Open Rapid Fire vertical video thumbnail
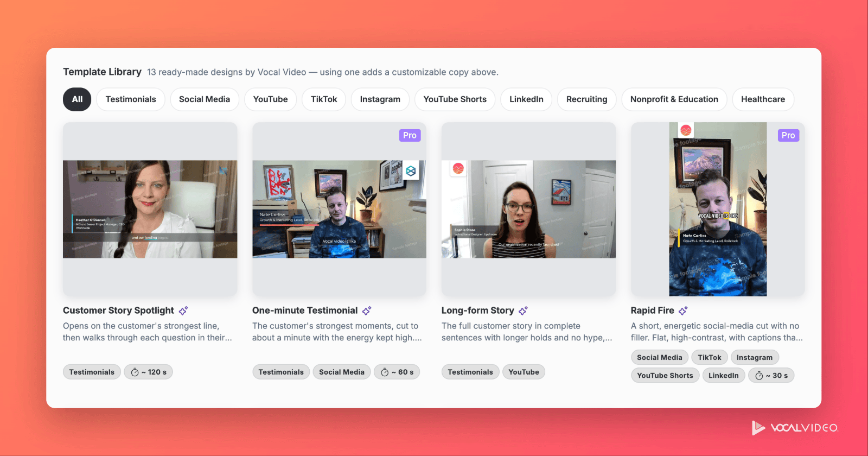 click(718, 209)
